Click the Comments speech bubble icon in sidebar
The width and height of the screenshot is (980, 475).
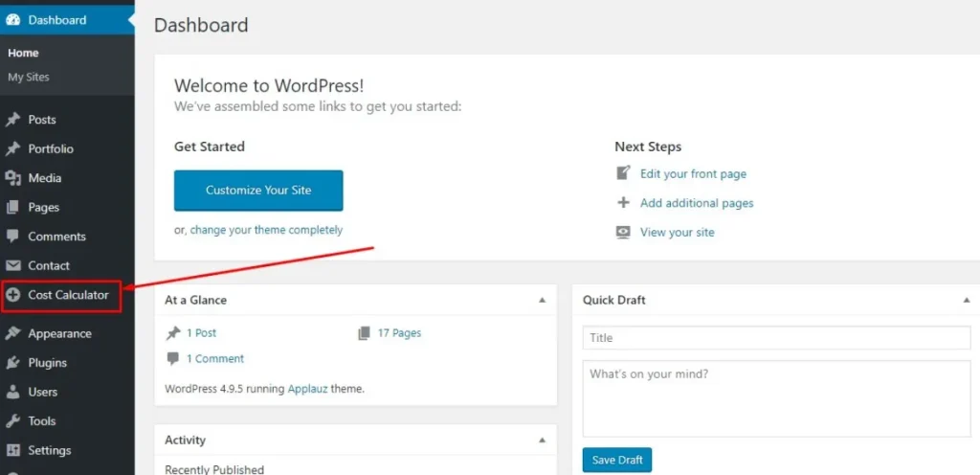click(x=13, y=237)
